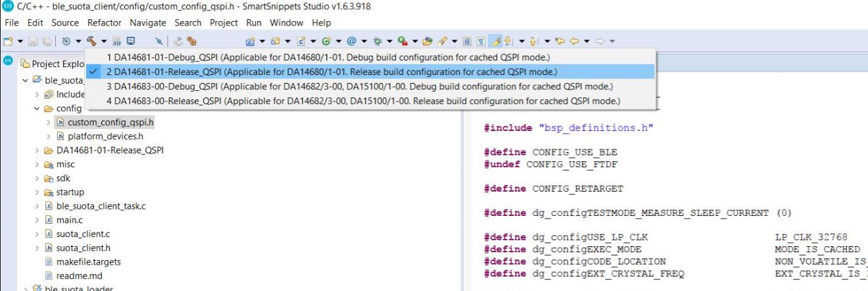Open the Run menu
The height and width of the screenshot is (291, 868).
click(254, 22)
